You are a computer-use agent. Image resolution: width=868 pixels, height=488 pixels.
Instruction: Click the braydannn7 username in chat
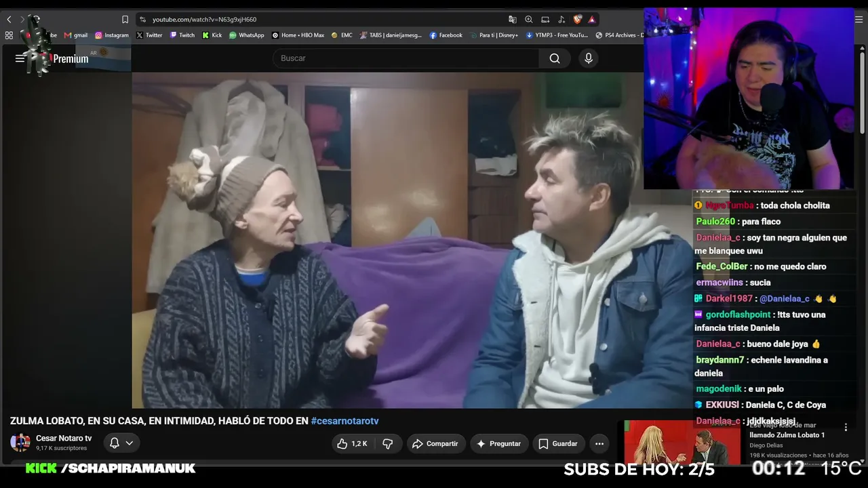click(x=720, y=360)
